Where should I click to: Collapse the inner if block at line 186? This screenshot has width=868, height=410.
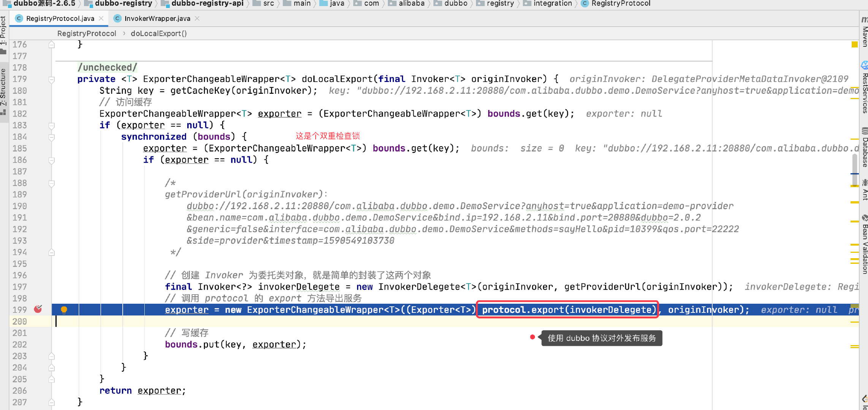pyautogui.click(x=52, y=160)
